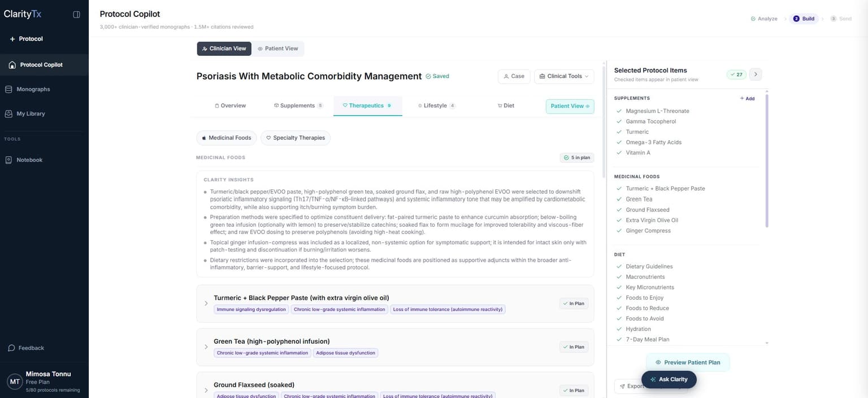This screenshot has height=398, width=868.
Task: Uncheck Extra Virgin Olive Oil
Action: (619, 220)
